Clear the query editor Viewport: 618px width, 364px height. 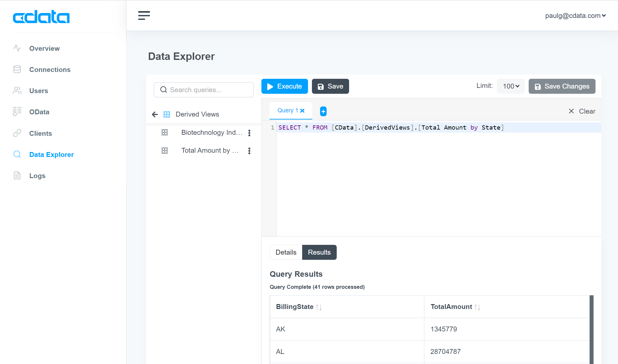(x=582, y=111)
